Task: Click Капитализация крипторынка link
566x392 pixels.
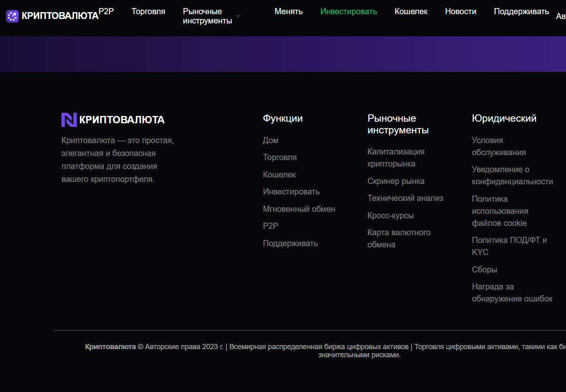Action: tap(395, 158)
